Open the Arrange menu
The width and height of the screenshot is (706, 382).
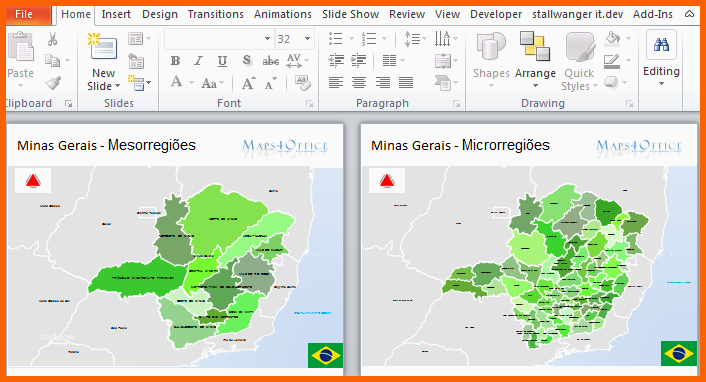pyautogui.click(x=535, y=60)
